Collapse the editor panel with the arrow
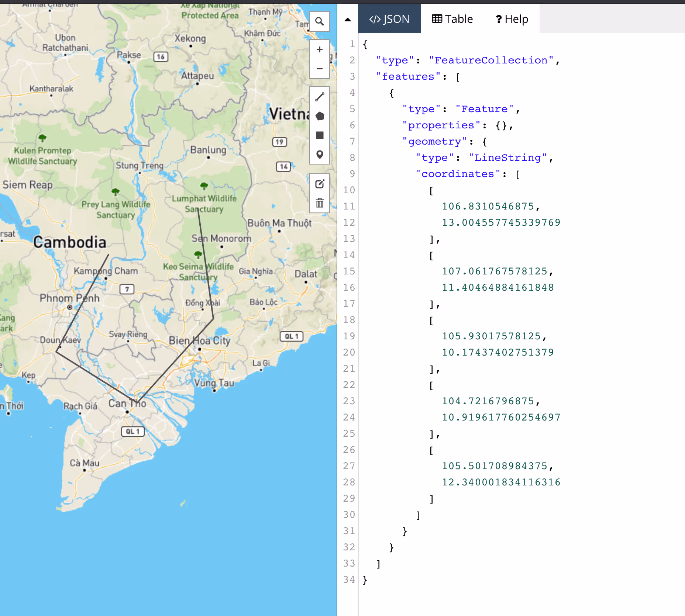This screenshot has height=616, width=685. 347,20
